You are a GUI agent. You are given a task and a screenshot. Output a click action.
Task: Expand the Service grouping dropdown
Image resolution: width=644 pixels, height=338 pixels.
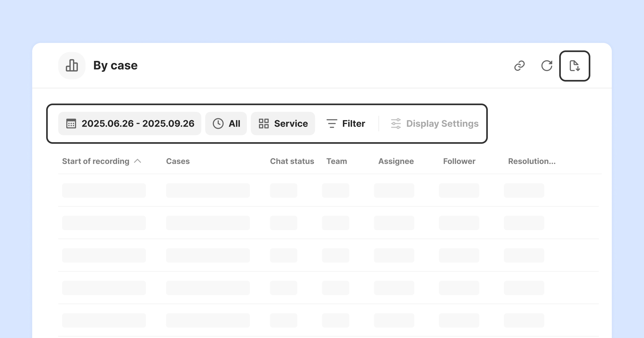tap(291, 124)
